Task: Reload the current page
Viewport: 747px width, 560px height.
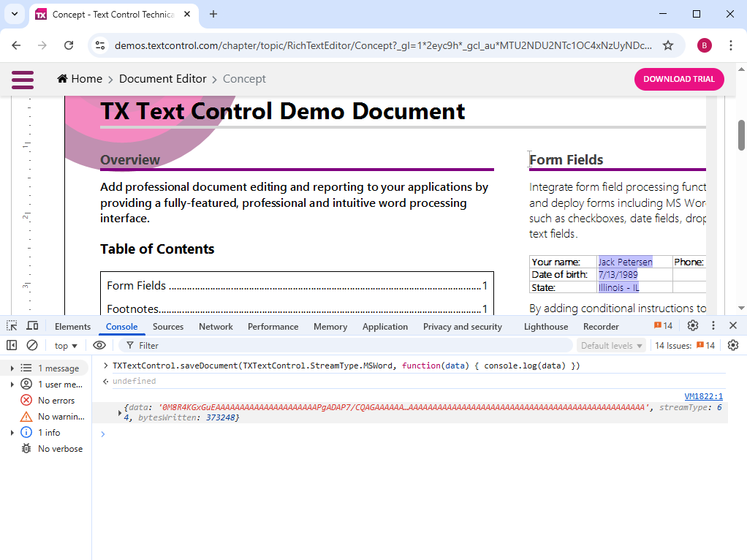Action: click(x=69, y=45)
